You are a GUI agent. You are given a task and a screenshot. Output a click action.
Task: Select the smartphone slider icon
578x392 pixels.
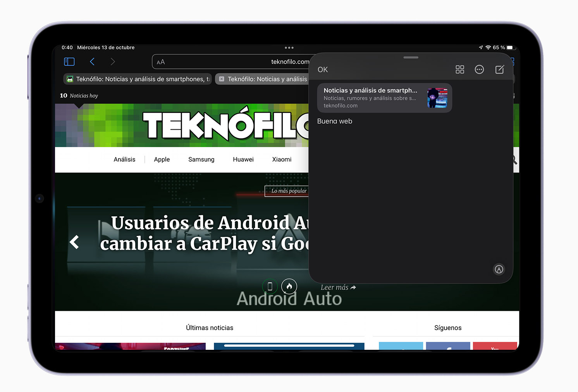270,286
